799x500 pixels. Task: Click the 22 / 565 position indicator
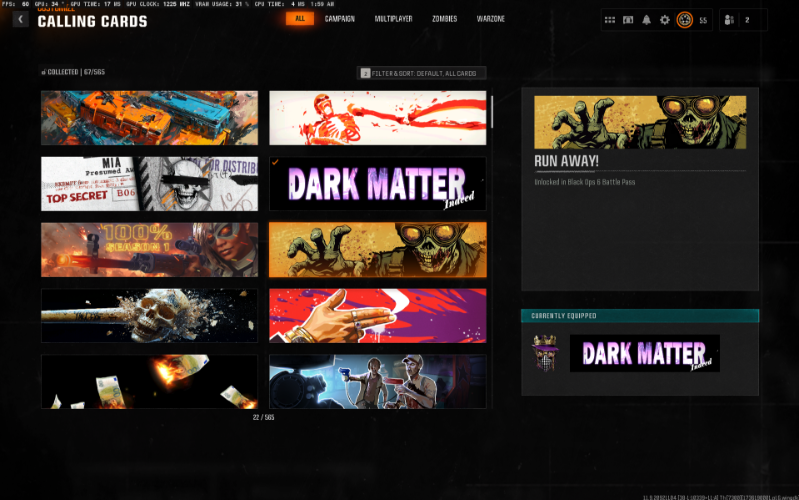click(263, 417)
